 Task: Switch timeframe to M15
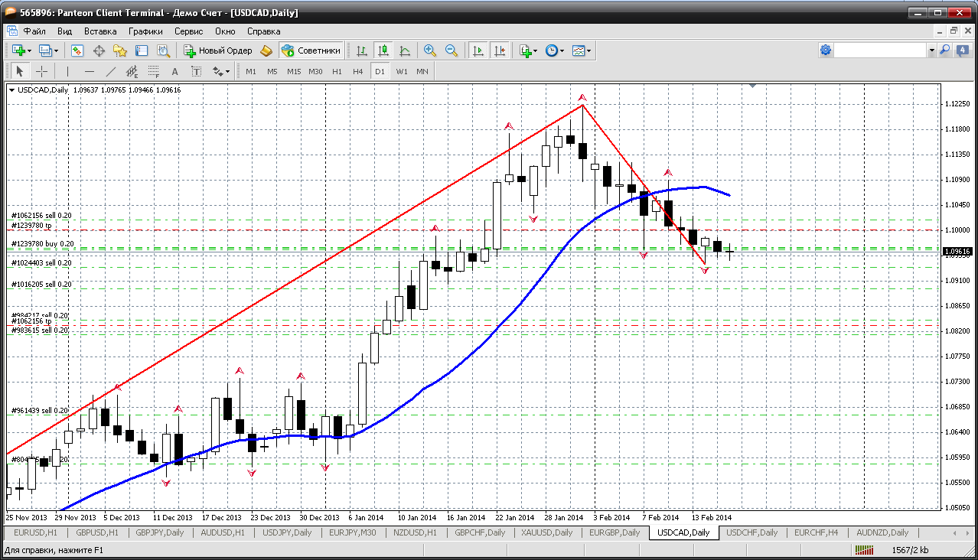pos(294,71)
